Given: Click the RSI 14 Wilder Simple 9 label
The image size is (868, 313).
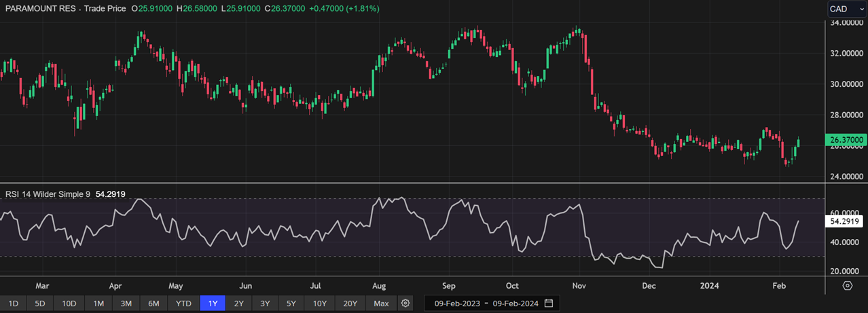Looking at the screenshot, I should pos(48,194).
